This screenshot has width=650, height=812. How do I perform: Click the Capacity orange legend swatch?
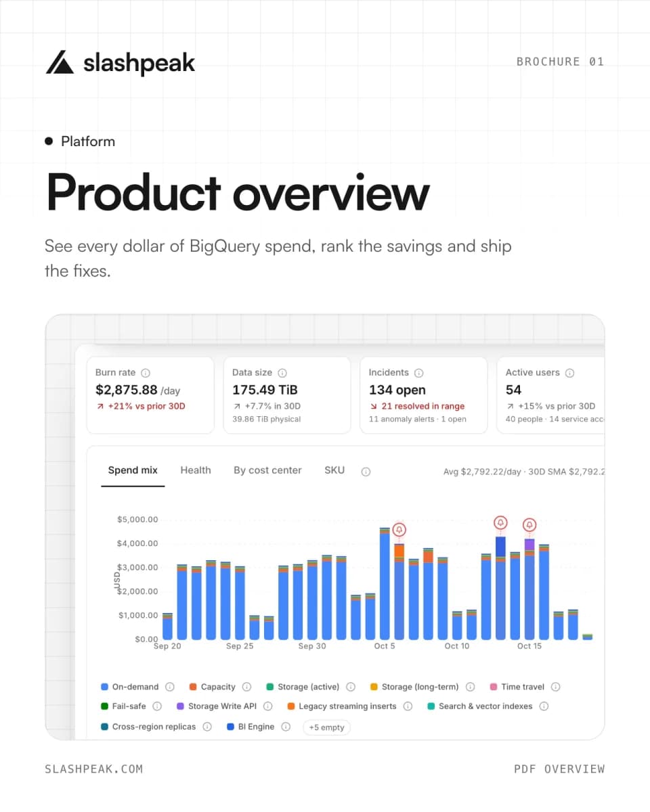tap(193, 687)
